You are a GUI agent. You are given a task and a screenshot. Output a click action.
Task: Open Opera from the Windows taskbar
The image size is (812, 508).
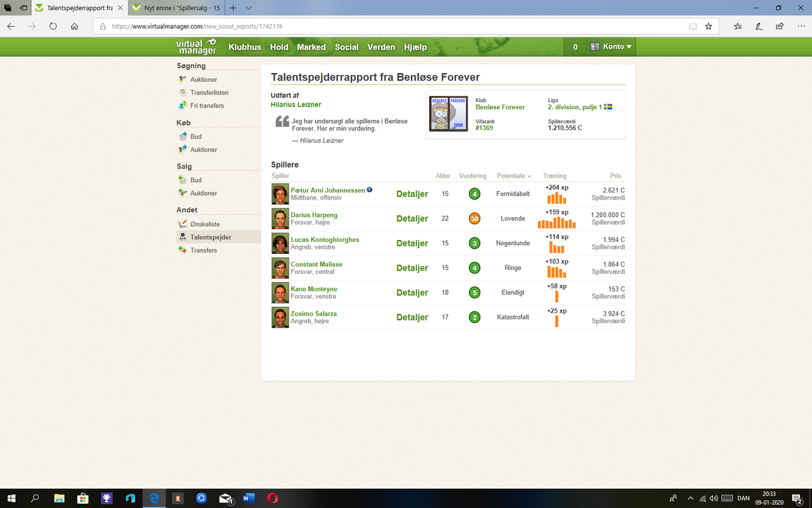point(272,498)
